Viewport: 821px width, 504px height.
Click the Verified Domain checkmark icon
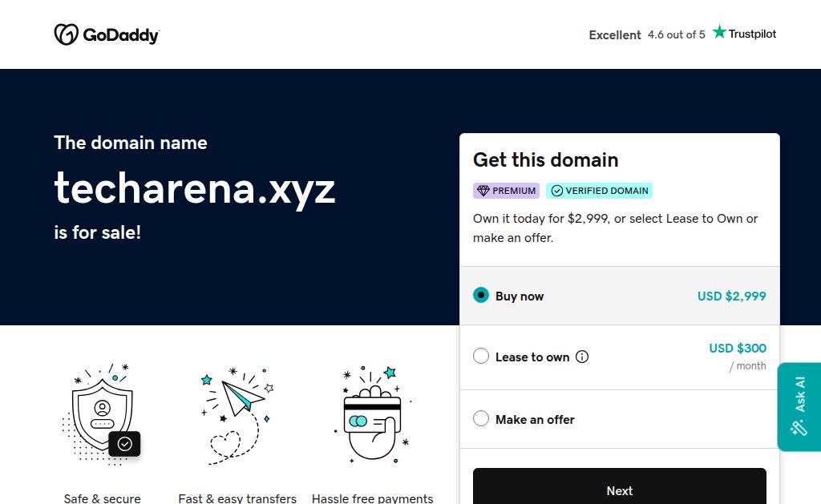tap(556, 191)
